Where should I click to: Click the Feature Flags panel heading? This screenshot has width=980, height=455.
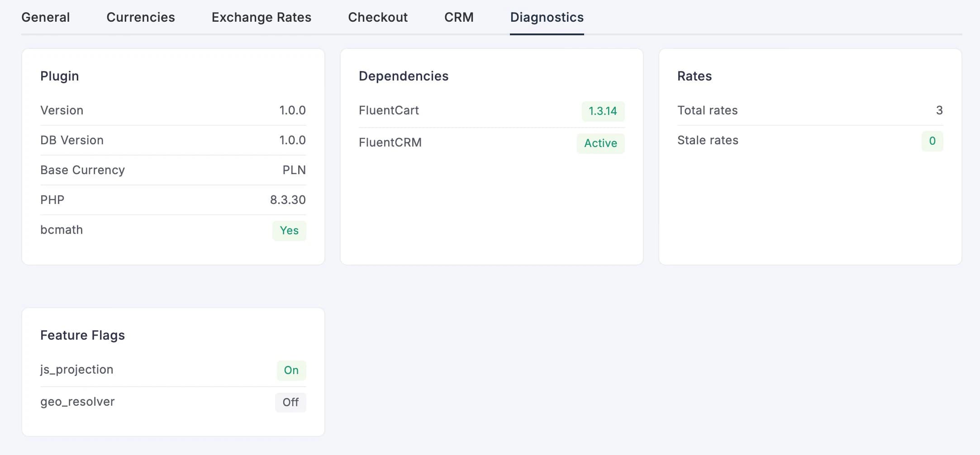82,335
